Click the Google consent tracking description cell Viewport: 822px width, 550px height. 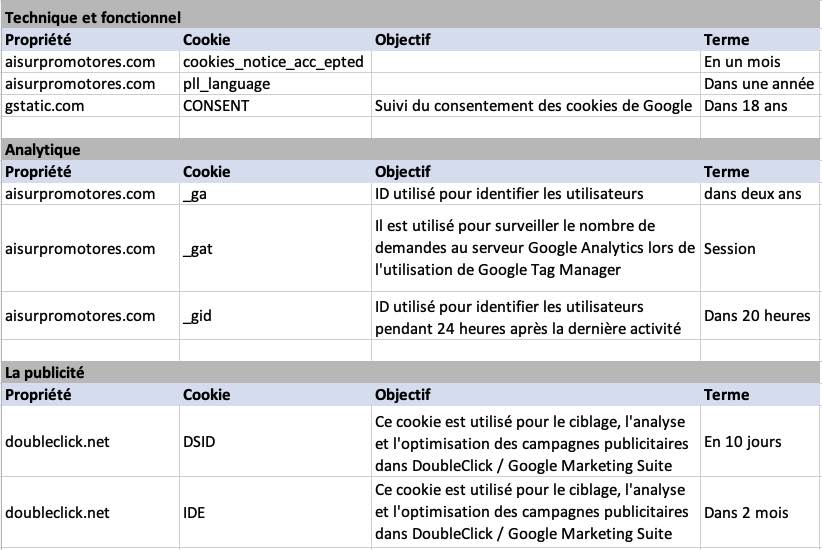tap(534, 106)
